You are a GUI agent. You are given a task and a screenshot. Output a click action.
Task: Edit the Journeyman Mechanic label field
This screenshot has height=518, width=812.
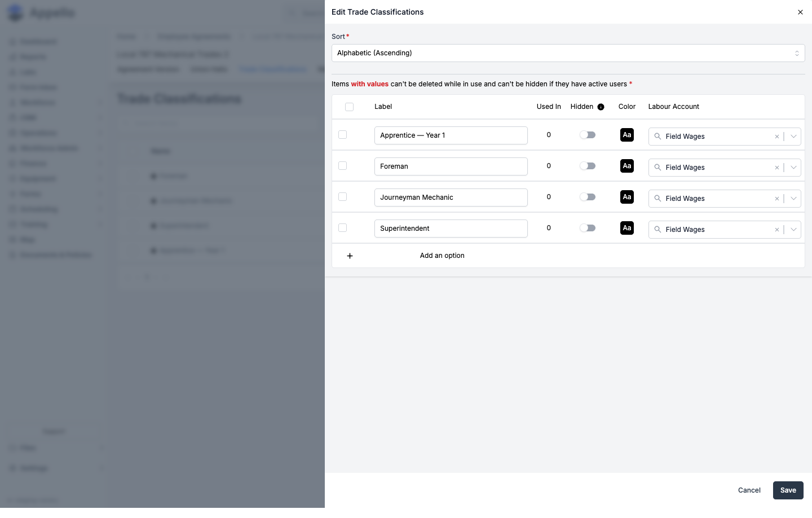click(451, 197)
